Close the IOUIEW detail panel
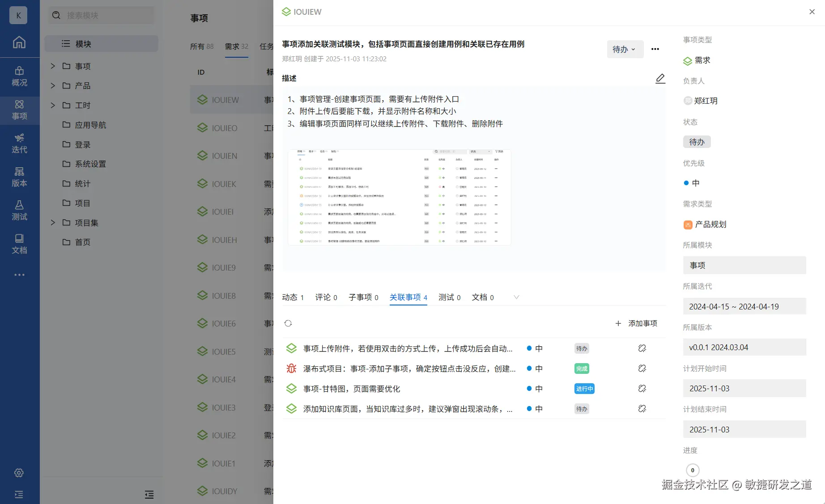This screenshot has width=825, height=504. 812,12
